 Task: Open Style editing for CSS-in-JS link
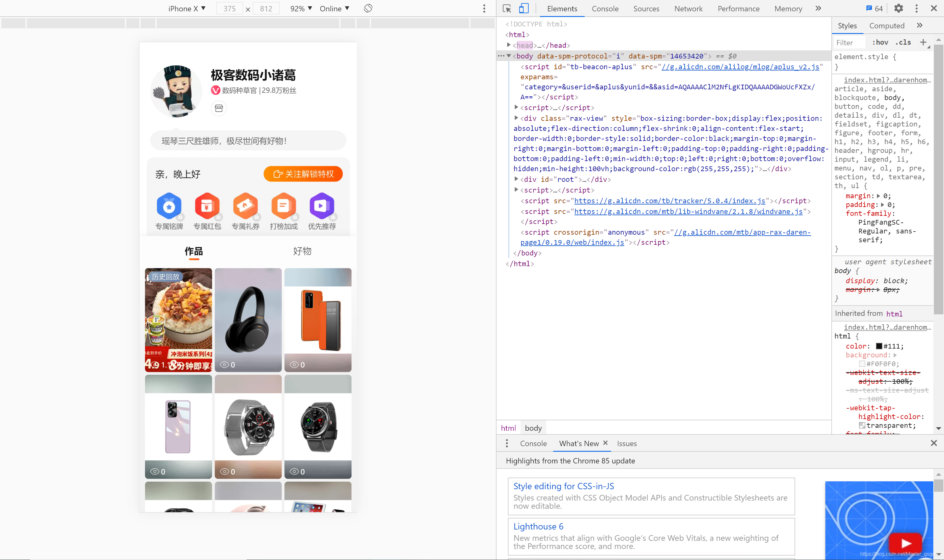[564, 486]
